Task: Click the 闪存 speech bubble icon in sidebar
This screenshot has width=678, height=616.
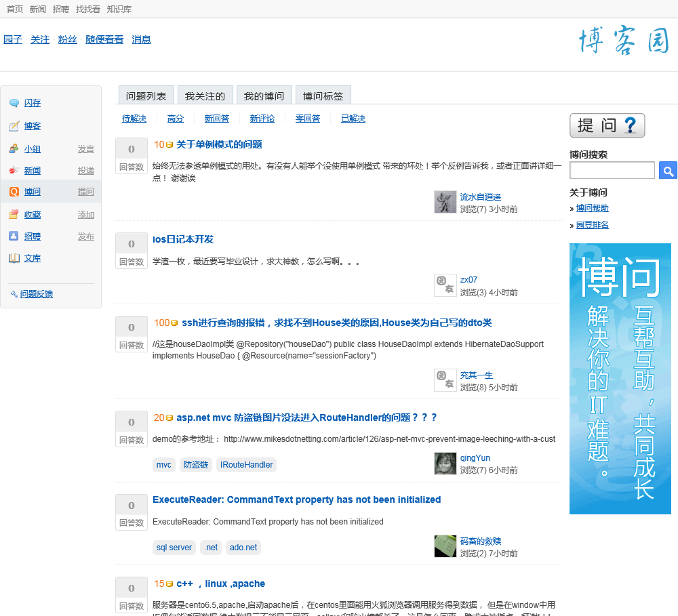Action: tap(14, 103)
